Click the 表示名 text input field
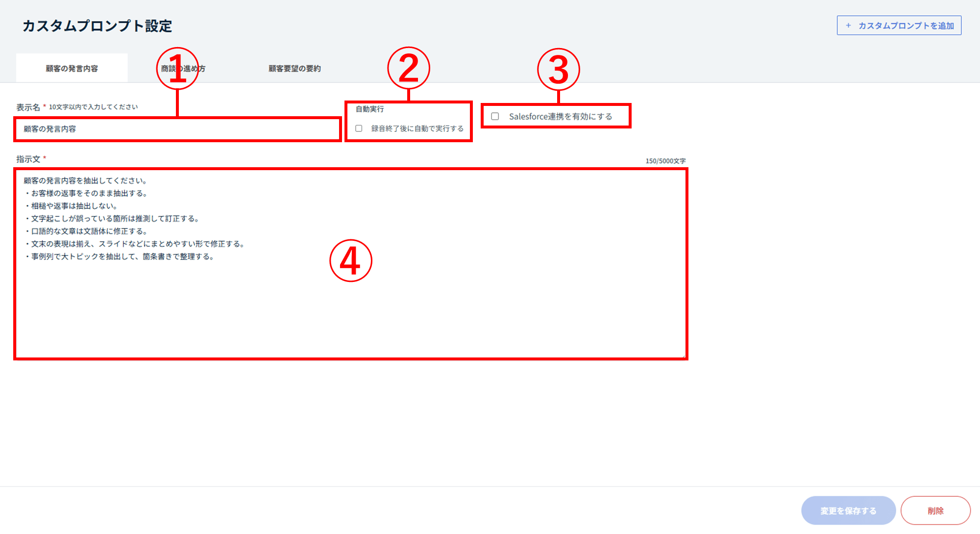The image size is (980, 534). (177, 129)
